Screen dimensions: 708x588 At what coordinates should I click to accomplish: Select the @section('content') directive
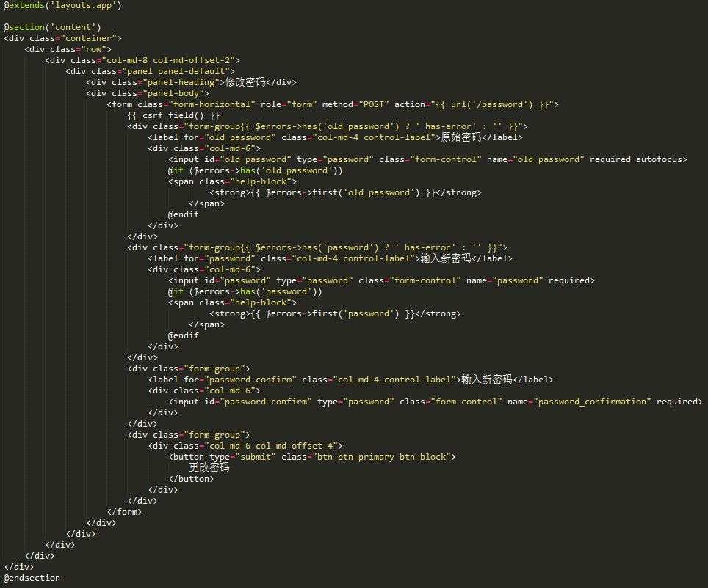(52, 27)
